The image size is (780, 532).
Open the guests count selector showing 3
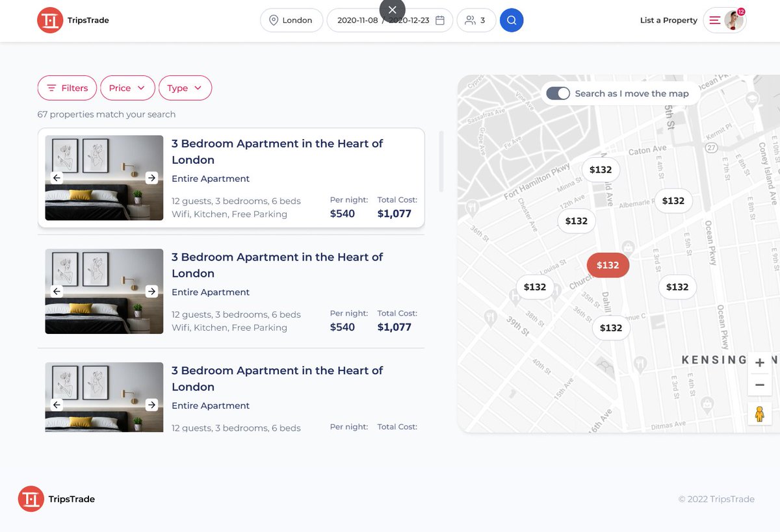[x=476, y=20]
